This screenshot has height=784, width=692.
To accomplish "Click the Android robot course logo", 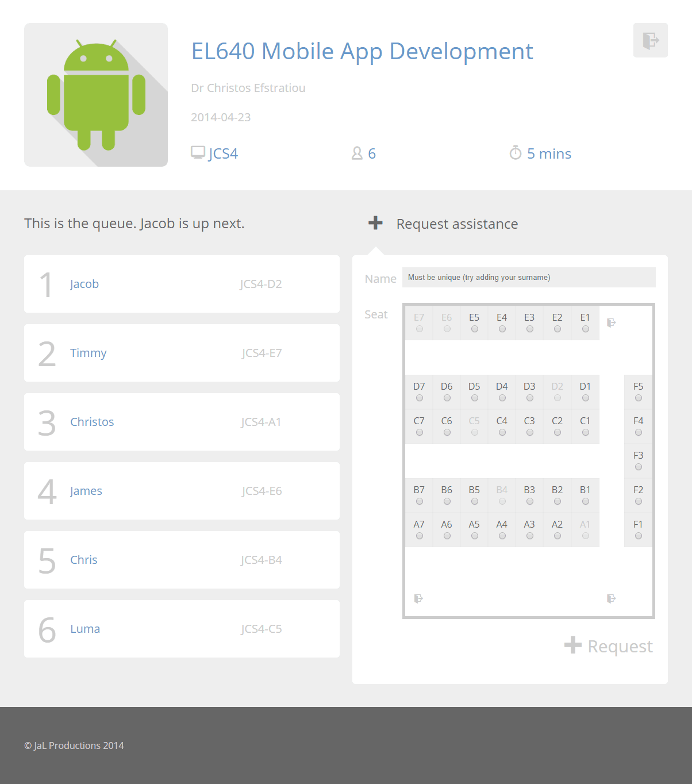I will tap(96, 95).
